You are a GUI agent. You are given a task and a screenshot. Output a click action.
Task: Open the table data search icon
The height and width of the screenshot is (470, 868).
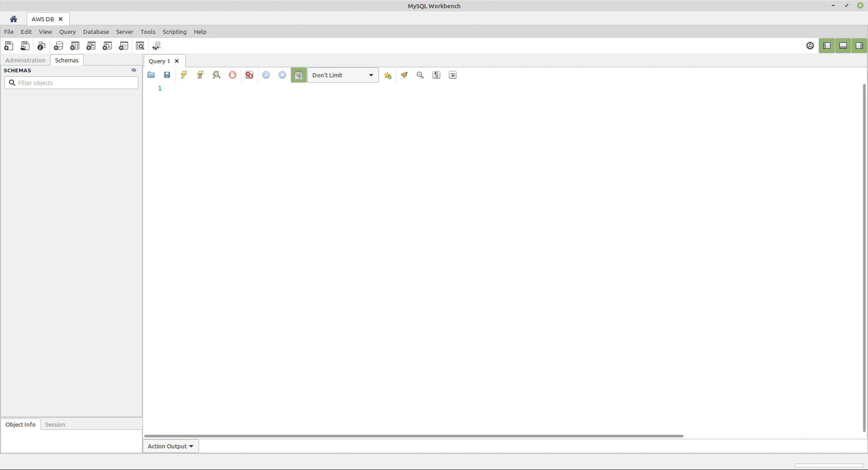[139, 45]
